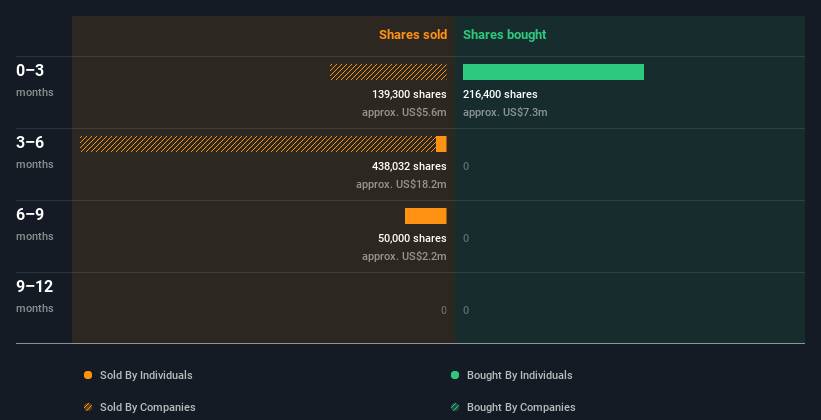Click the 3–6 months row label
The width and height of the screenshot is (821, 420).
pyautogui.click(x=35, y=152)
